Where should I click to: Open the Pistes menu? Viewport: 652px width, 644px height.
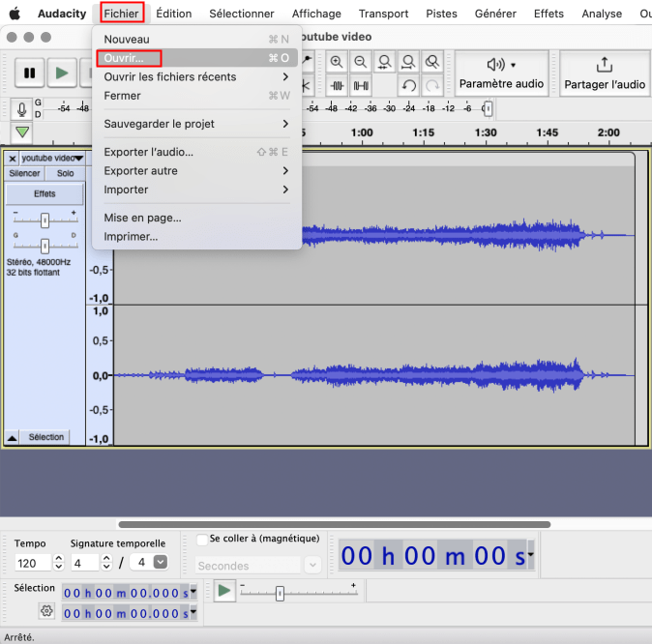click(x=441, y=14)
